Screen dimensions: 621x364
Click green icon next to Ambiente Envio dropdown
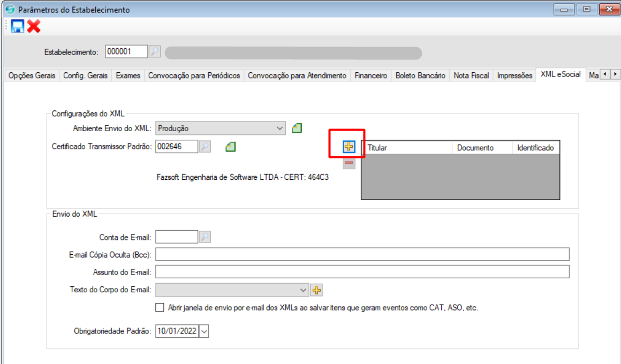click(297, 128)
